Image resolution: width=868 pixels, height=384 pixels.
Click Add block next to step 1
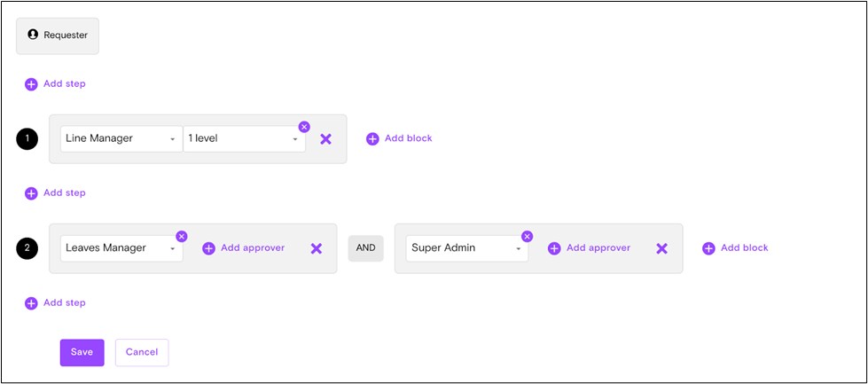[x=399, y=138]
